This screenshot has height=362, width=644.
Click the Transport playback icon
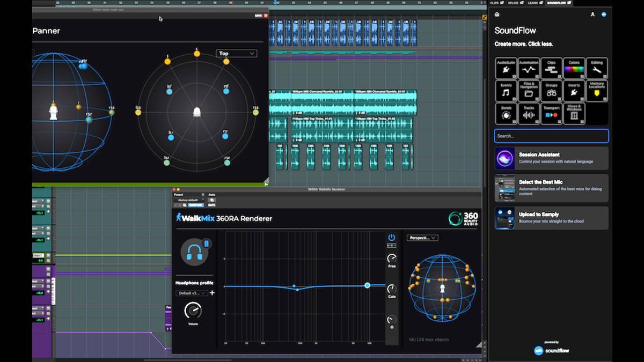tap(552, 112)
